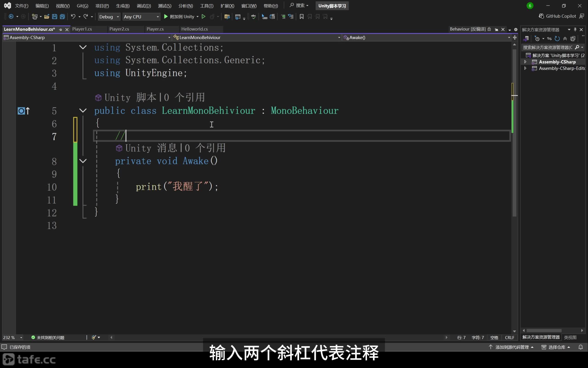Click the inheritance margin icon at line 5
The height and width of the screenshot is (368, 588).
click(x=24, y=111)
